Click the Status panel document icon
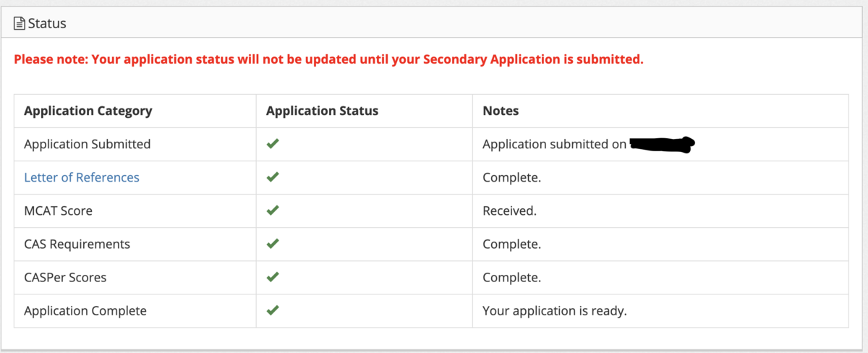The height and width of the screenshot is (353, 868). click(20, 24)
